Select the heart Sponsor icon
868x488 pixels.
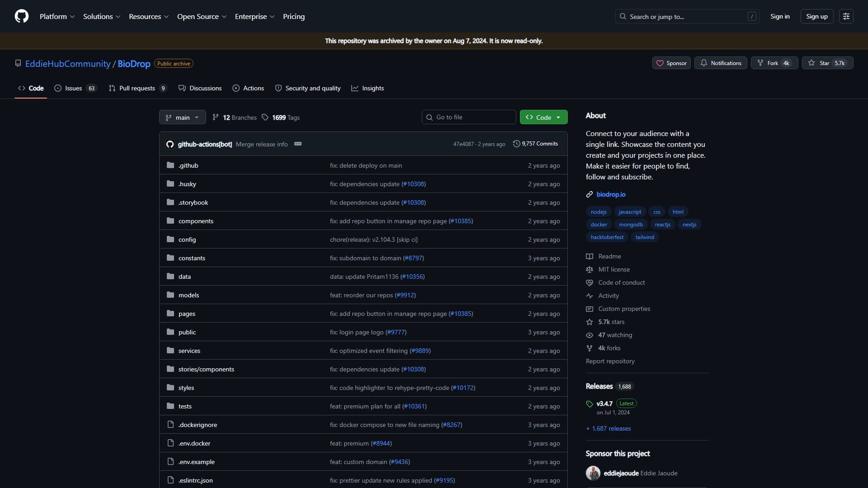tap(660, 63)
